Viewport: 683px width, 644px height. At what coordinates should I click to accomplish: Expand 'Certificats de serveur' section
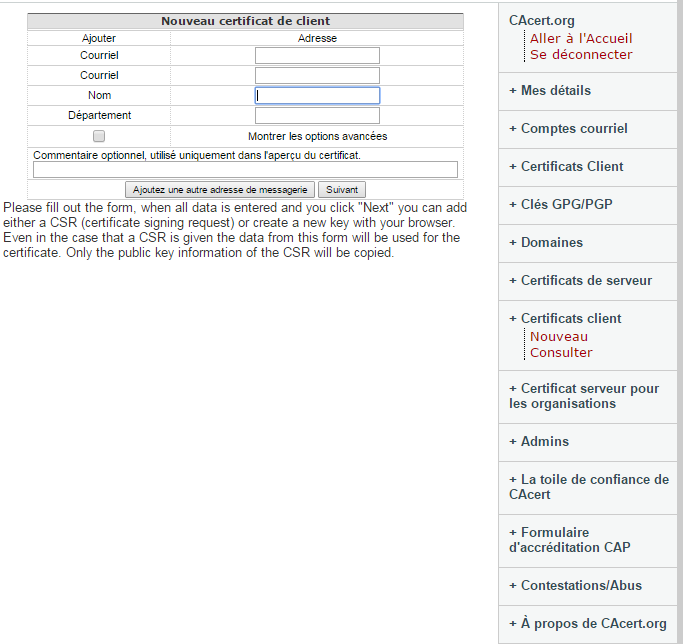pyautogui.click(x=586, y=281)
